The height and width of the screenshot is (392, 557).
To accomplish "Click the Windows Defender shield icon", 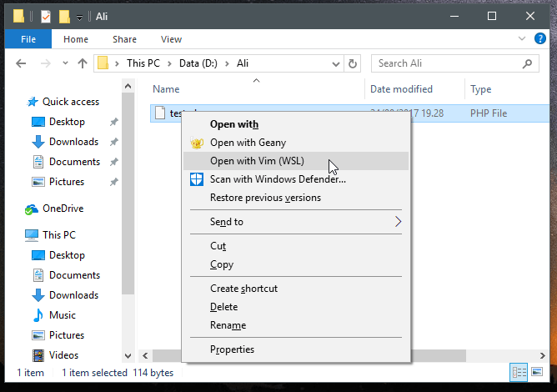I will (x=197, y=179).
